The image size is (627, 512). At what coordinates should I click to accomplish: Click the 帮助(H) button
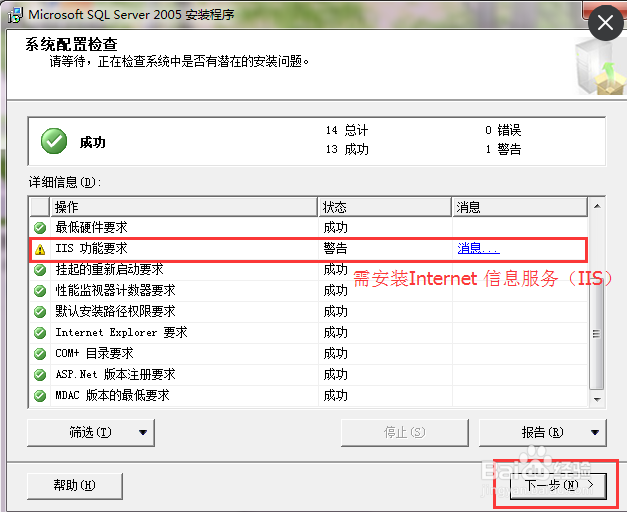point(75,486)
